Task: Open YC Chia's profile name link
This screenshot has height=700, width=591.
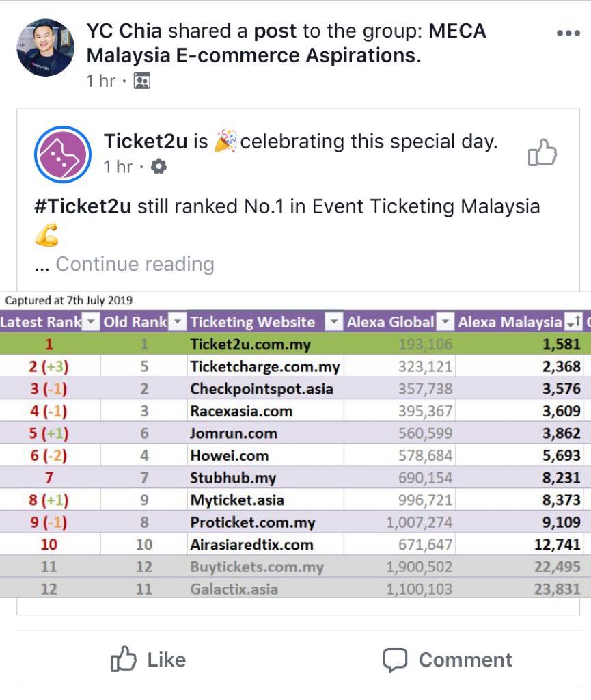Action: pyautogui.click(x=125, y=31)
